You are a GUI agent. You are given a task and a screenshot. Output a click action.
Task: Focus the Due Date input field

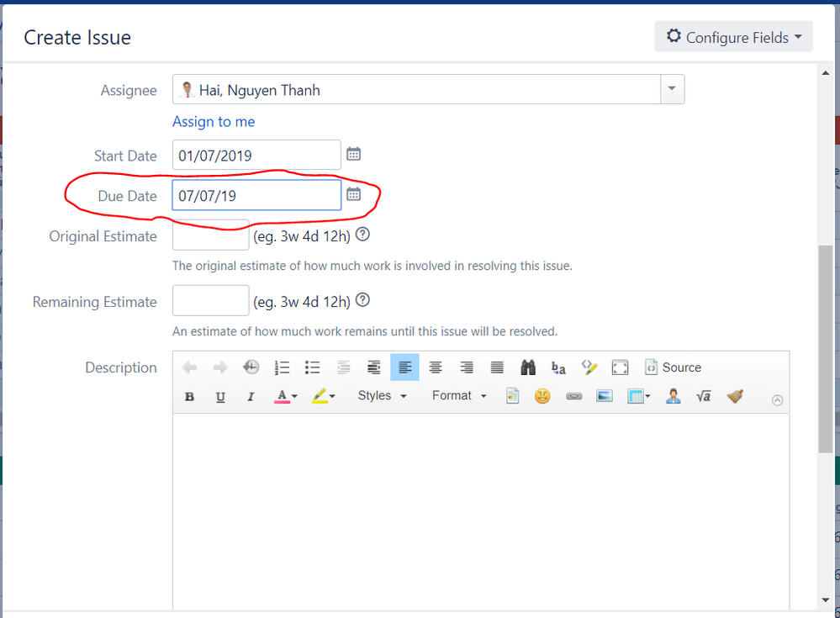(256, 195)
